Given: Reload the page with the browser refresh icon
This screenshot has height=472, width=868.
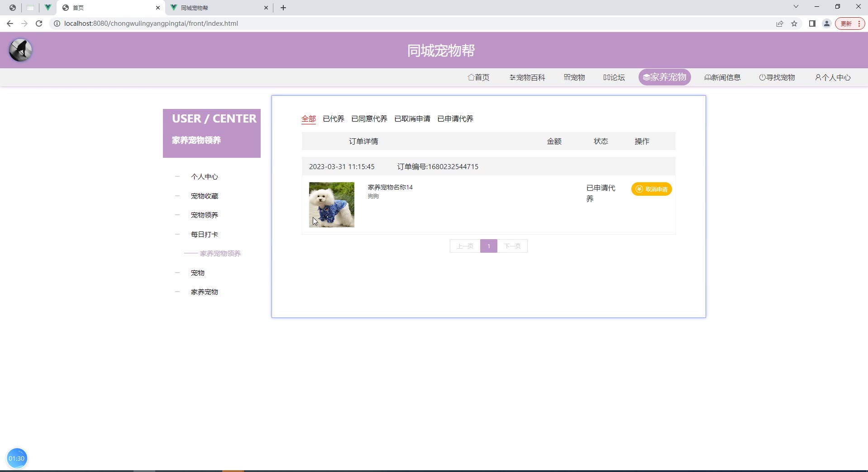Looking at the screenshot, I should coord(39,24).
